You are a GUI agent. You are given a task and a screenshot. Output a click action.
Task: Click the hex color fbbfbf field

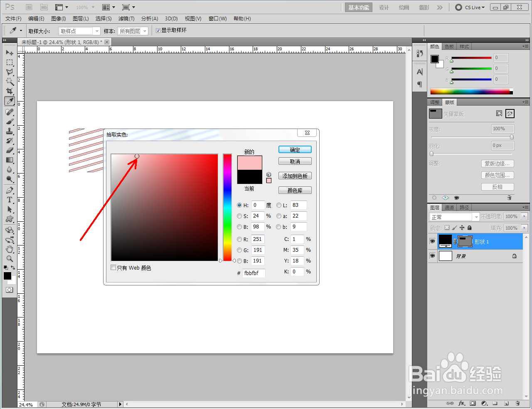click(254, 273)
